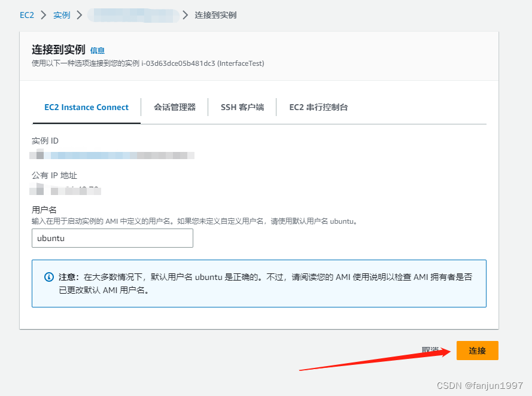
Task: Click the info icon in the 注意 notice
Action: coord(49,277)
